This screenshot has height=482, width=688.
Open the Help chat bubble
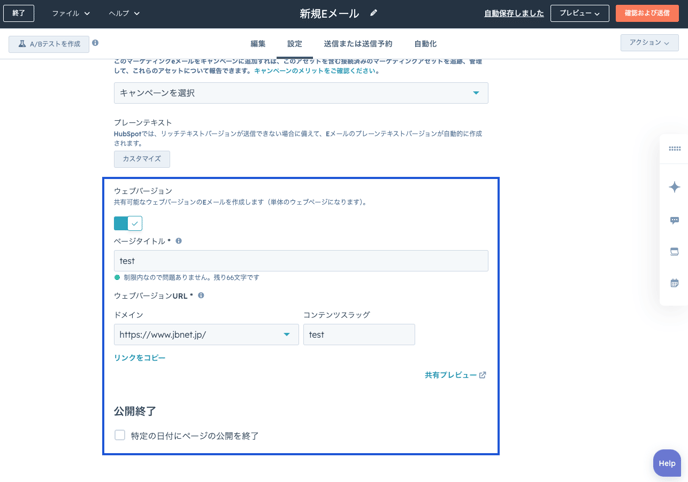(667, 463)
